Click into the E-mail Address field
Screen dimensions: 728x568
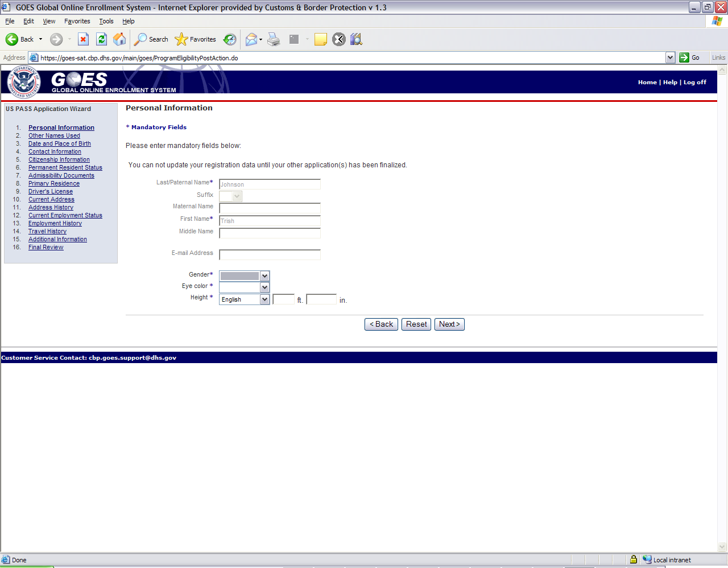tap(270, 255)
